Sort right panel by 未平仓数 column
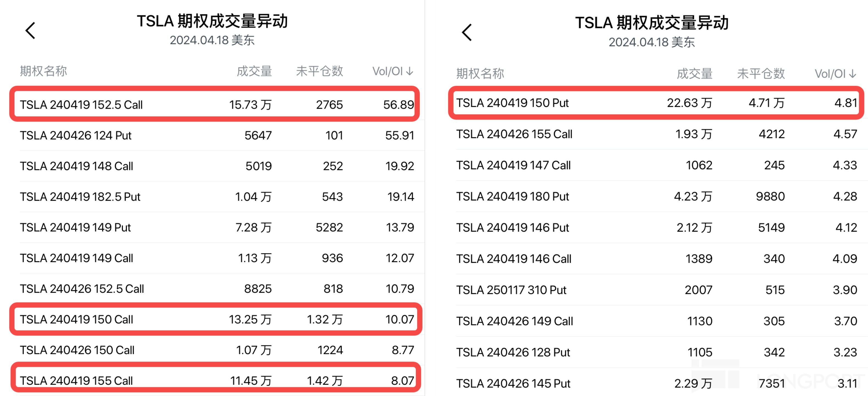 [x=761, y=73]
